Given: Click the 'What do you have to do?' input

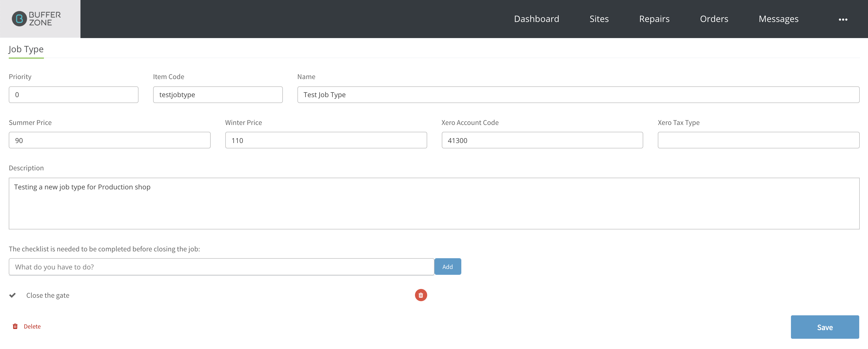Looking at the screenshot, I should [x=221, y=267].
